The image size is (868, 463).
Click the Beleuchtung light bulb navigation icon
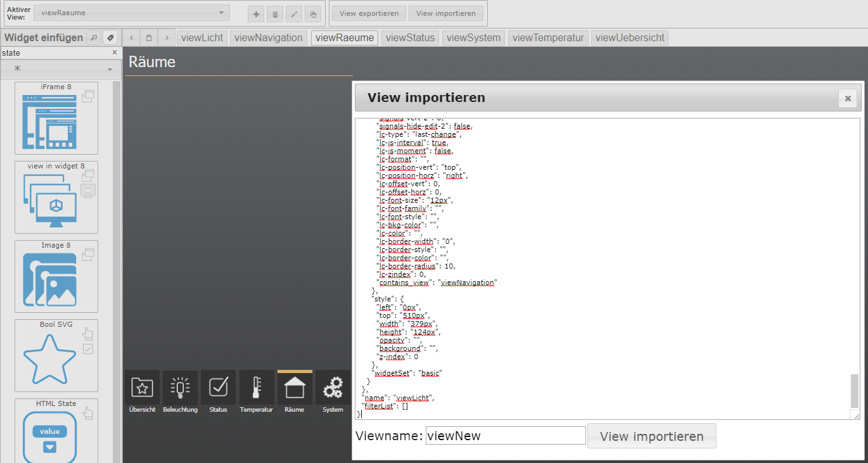(x=180, y=388)
